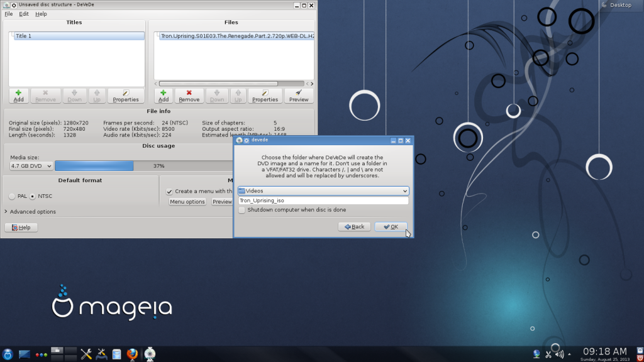Click the Preview menu button
Screen dimensions: 644x362
[x=222, y=202]
